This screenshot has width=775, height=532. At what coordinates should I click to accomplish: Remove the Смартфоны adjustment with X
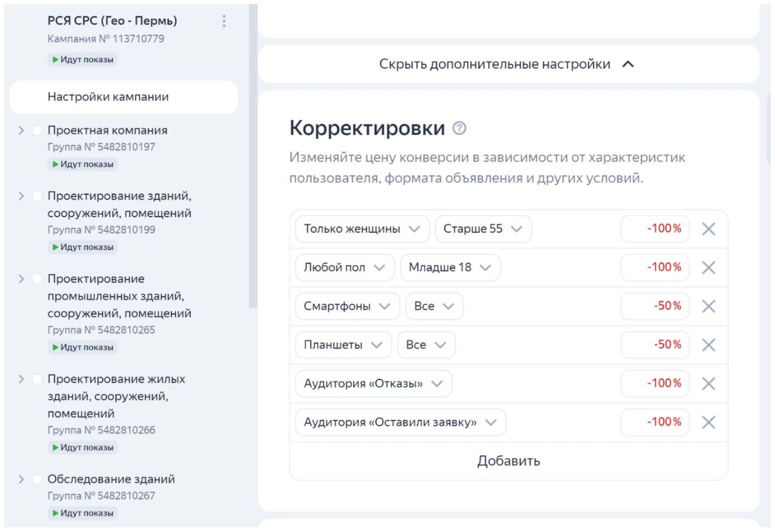[708, 306]
